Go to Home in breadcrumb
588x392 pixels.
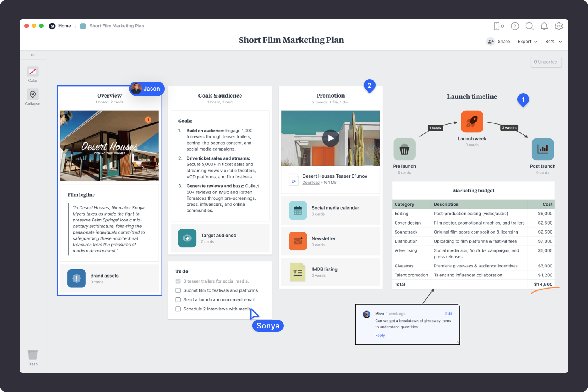point(64,26)
